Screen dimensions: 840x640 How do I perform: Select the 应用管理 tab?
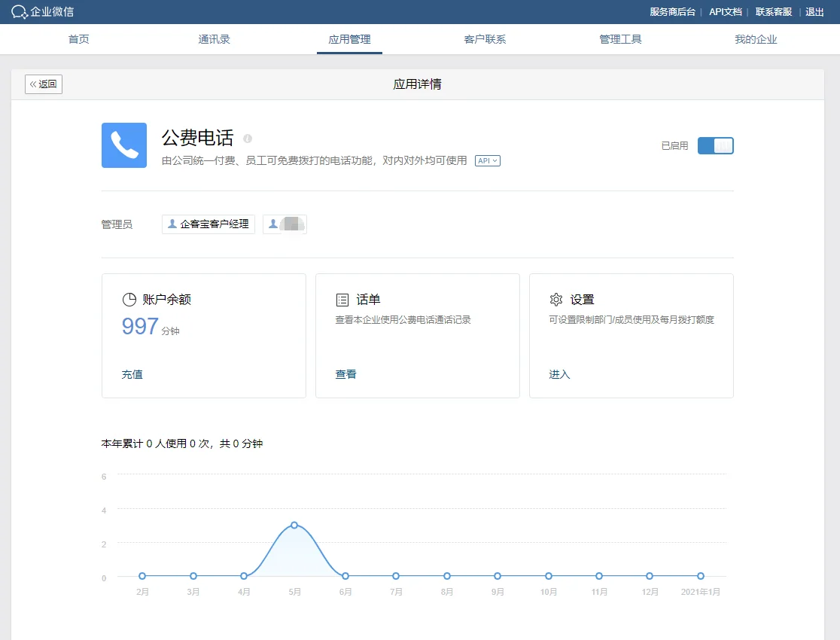tap(349, 39)
